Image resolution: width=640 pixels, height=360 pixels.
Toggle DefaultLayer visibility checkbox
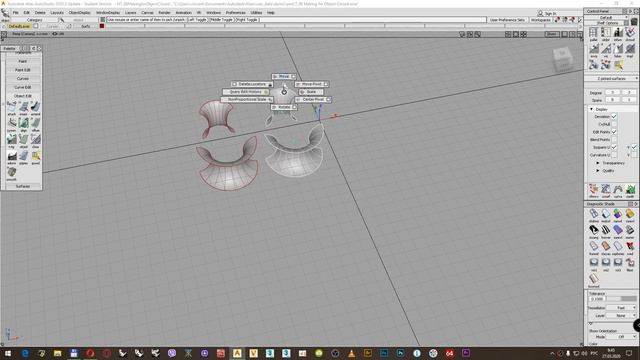[x=36, y=26]
